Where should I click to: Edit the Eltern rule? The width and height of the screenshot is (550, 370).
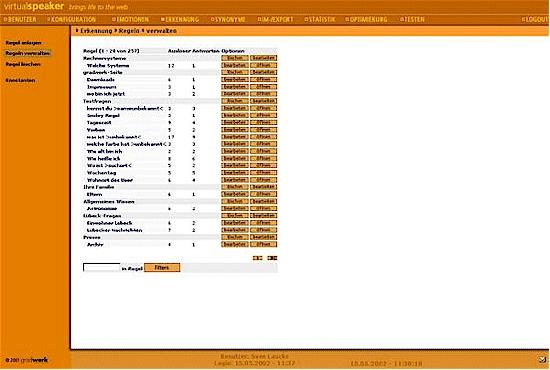point(235,194)
